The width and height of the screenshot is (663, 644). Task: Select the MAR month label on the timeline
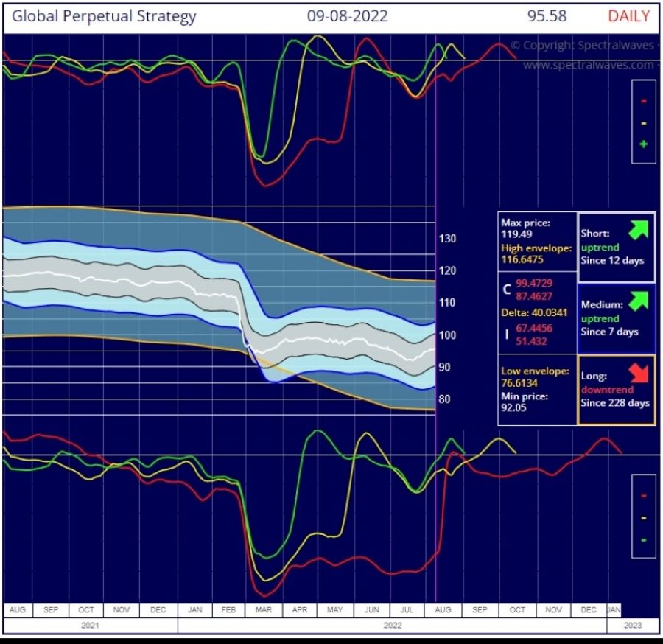263,609
